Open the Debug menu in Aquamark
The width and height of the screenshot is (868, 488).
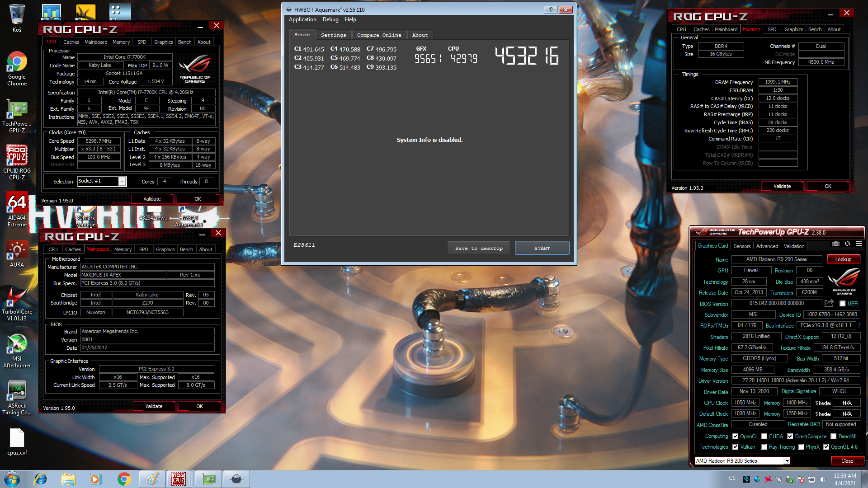tap(330, 19)
